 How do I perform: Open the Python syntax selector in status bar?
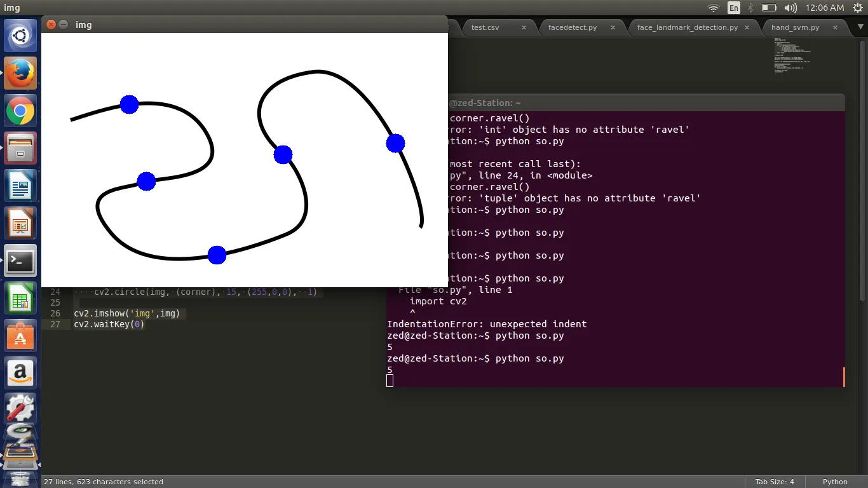(835, 482)
